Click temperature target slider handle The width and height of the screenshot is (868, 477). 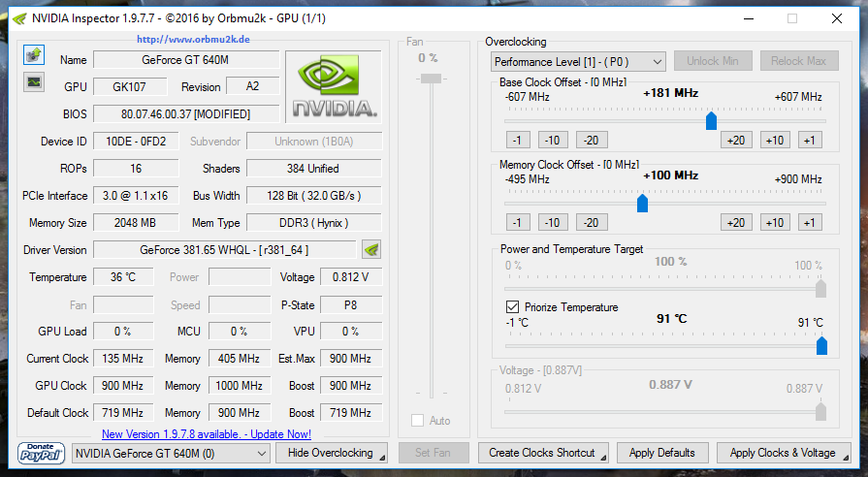click(822, 345)
